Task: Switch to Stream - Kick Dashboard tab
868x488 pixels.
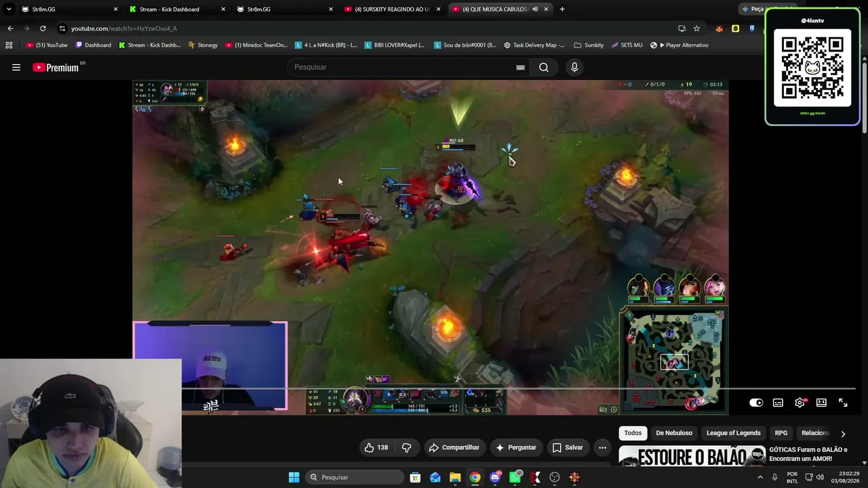Action: point(176,9)
